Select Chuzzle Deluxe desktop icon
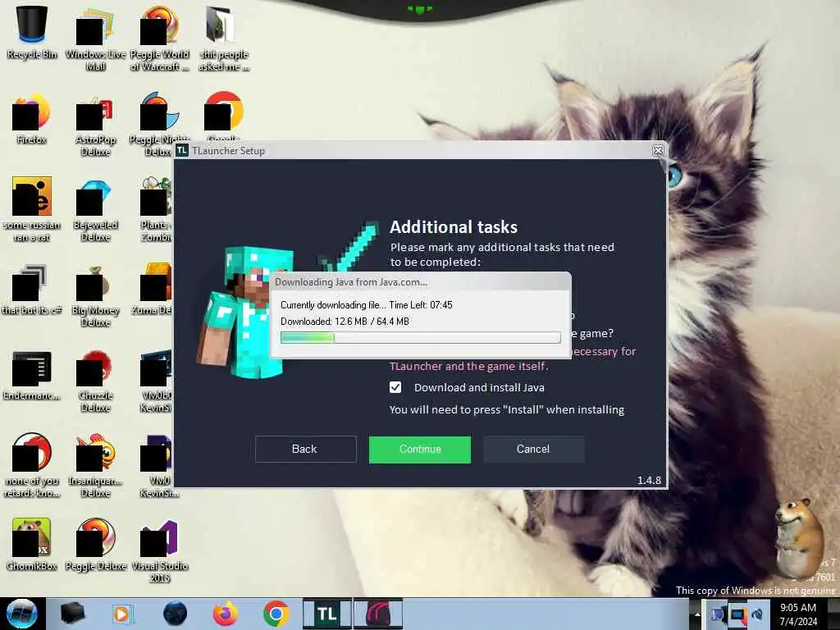840x630 pixels. pyautogui.click(x=95, y=381)
